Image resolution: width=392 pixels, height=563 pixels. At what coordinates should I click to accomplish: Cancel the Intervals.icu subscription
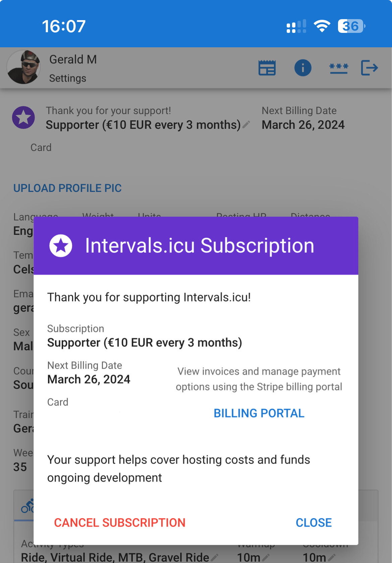click(120, 522)
